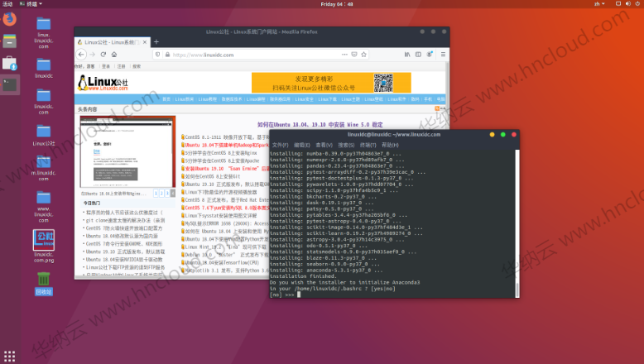Show site security padlock info
The image size is (644, 364).
[x=167, y=55]
